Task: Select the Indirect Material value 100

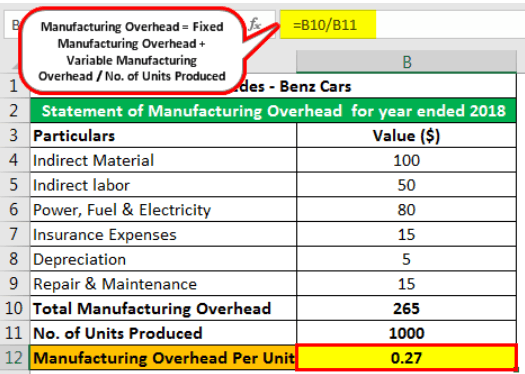Action: 406,160
